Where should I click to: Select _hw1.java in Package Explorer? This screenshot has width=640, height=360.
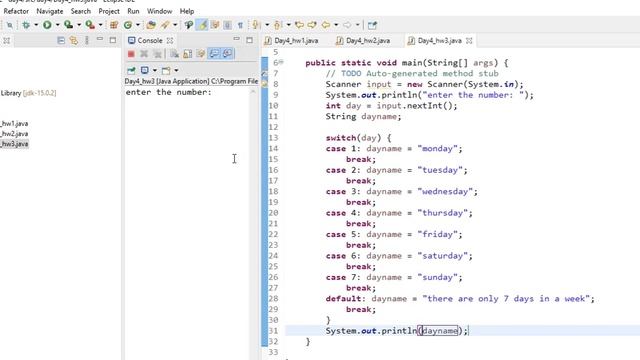(x=14, y=123)
